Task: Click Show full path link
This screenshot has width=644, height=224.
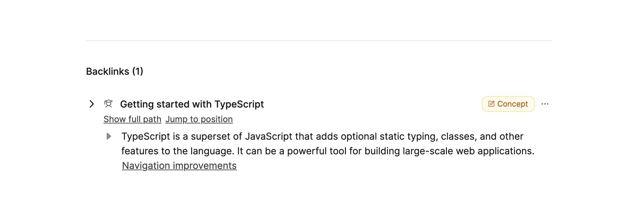Action: click(x=132, y=119)
